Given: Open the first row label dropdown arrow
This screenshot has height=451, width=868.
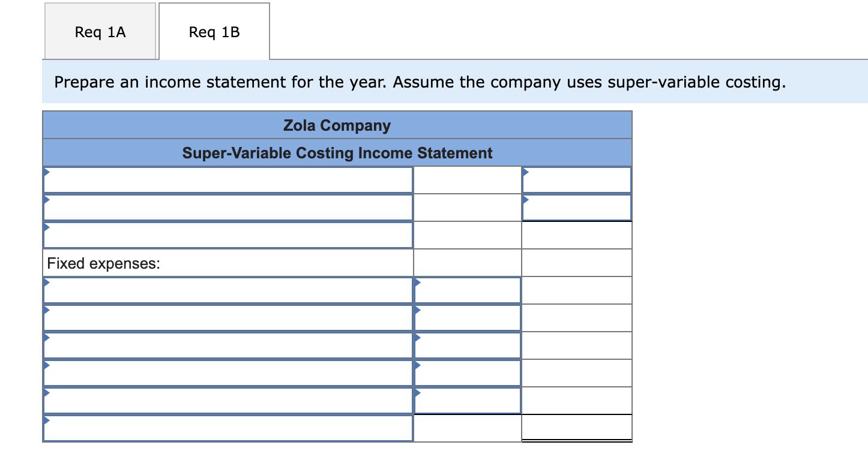Looking at the screenshot, I should [x=47, y=173].
